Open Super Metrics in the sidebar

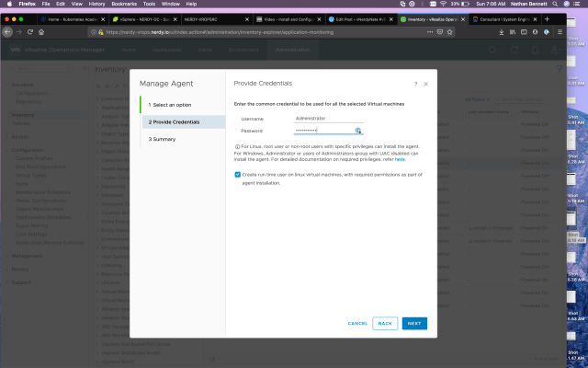pyautogui.click(x=31, y=225)
